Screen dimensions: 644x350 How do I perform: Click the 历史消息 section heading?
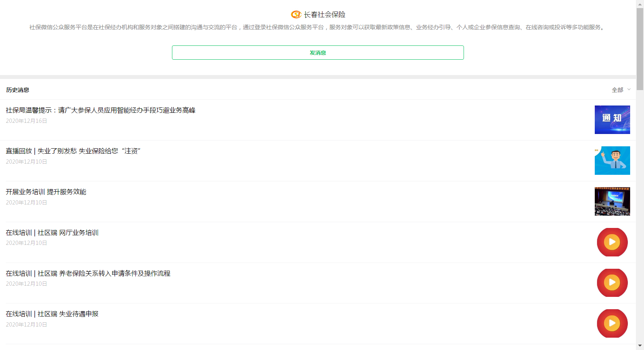pos(18,90)
